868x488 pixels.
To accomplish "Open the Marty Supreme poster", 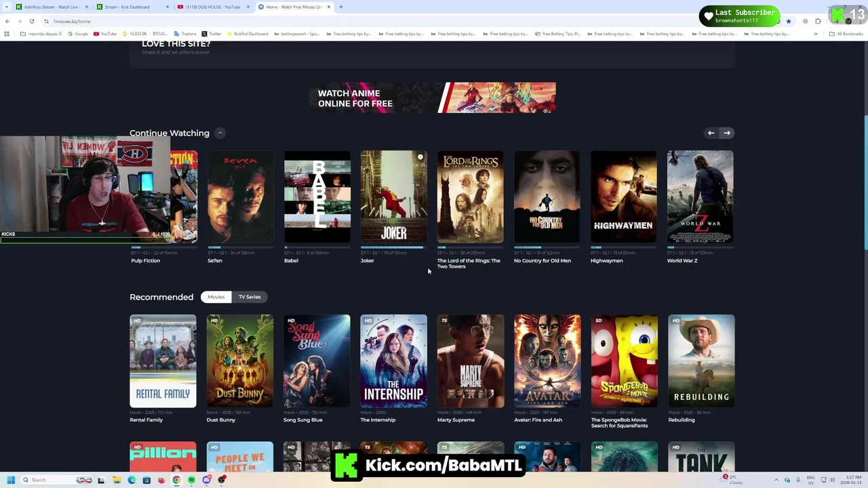I will pyautogui.click(x=470, y=361).
